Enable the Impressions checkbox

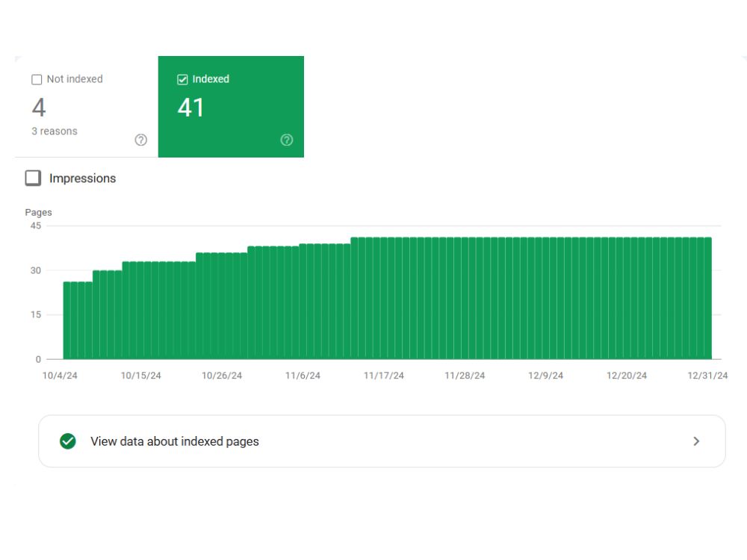coord(33,178)
